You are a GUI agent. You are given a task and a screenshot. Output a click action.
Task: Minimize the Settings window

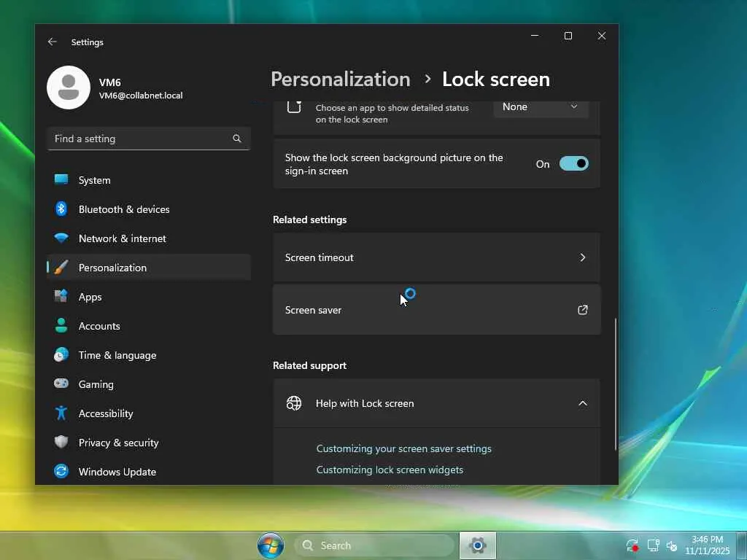pos(535,36)
